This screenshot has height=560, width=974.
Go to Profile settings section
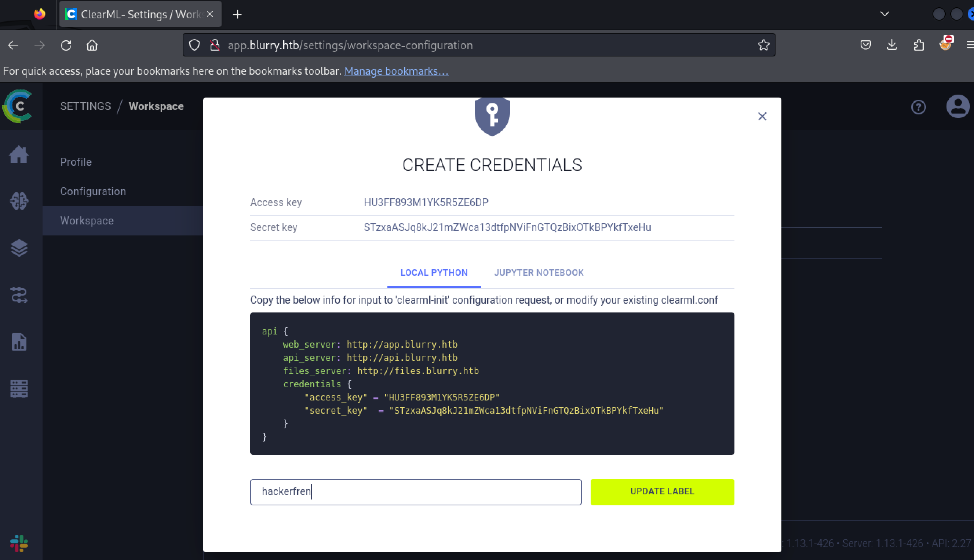pos(76,162)
